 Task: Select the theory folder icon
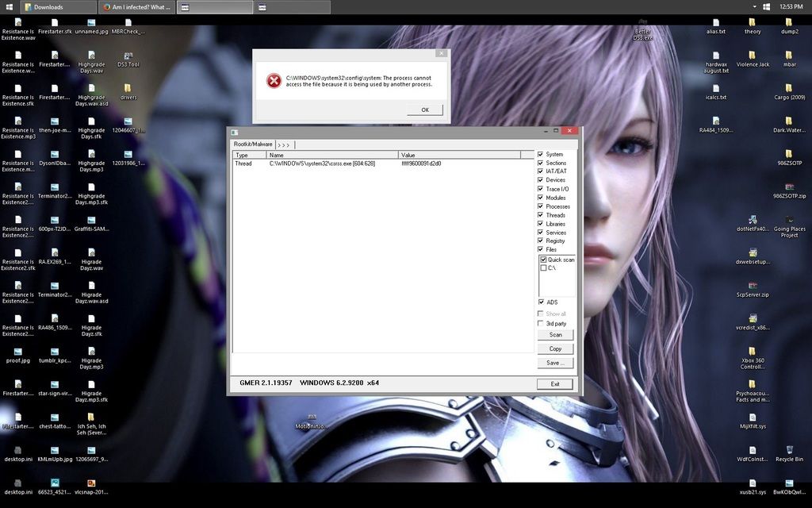point(752,26)
